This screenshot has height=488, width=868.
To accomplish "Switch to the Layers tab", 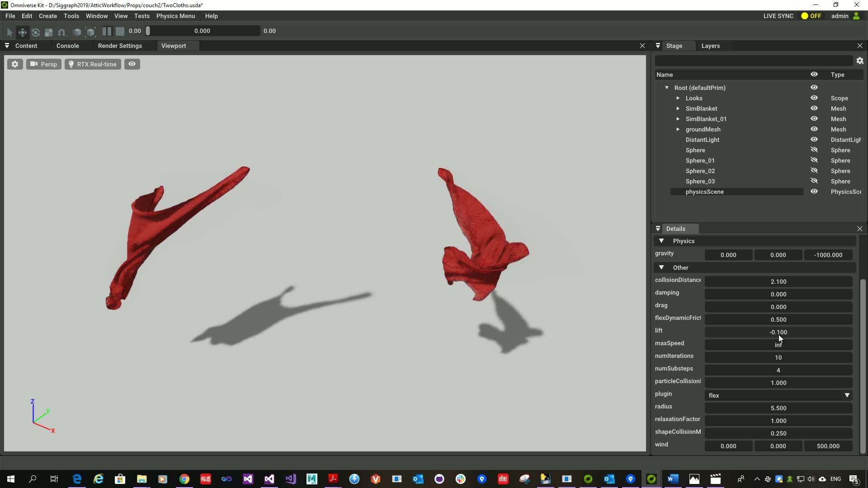I will 710,46.
